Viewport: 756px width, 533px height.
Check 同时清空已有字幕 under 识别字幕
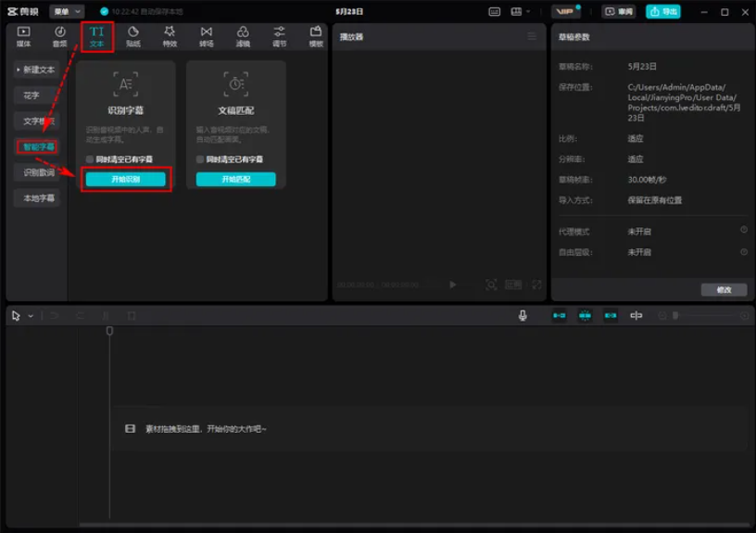coord(90,159)
